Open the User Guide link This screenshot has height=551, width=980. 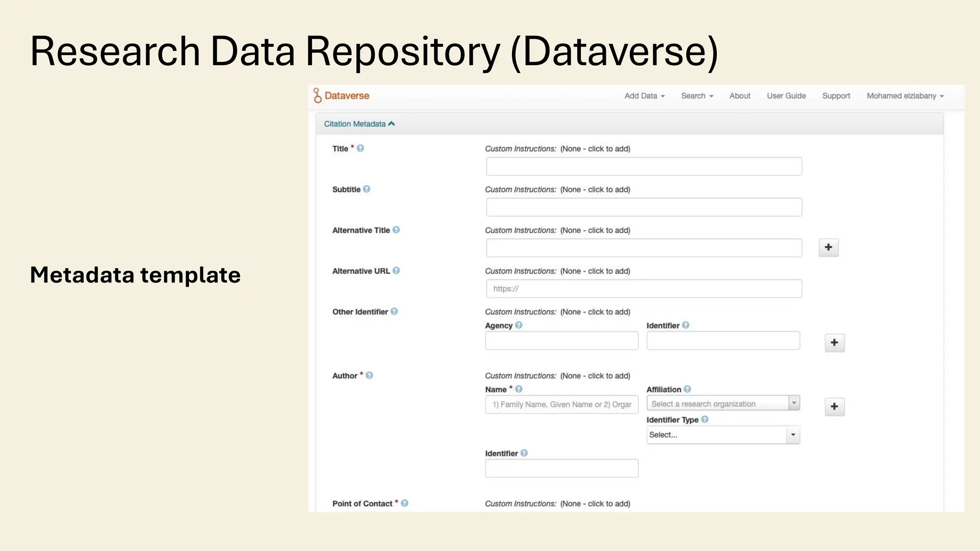click(x=786, y=96)
